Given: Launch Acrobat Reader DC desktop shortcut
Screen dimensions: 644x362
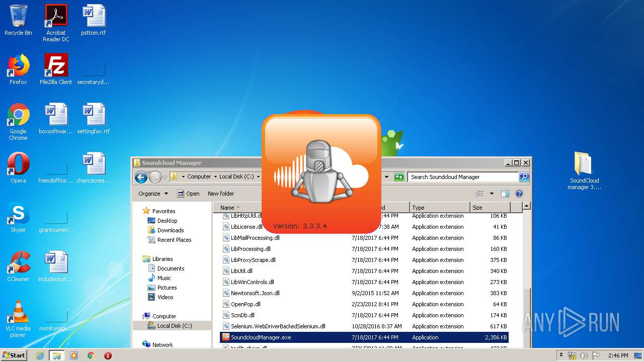Looking at the screenshot, I should 56,23.
